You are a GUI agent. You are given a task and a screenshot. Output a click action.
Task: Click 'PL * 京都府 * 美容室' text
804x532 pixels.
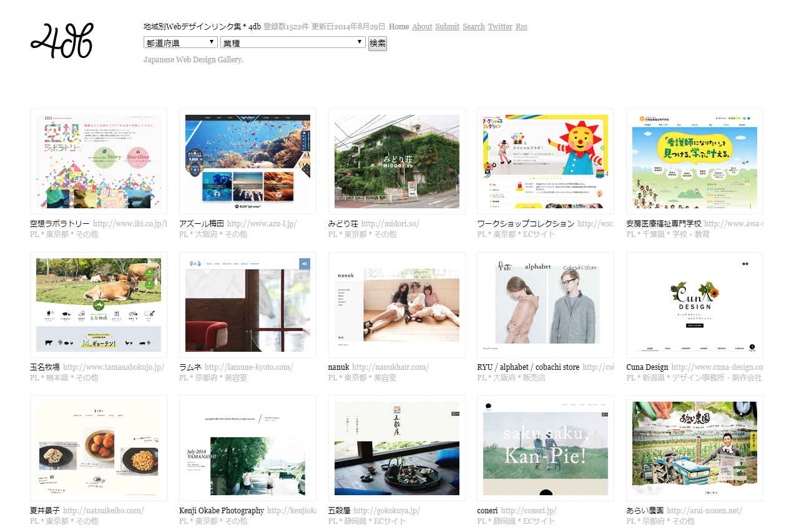(x=213, y=378)
